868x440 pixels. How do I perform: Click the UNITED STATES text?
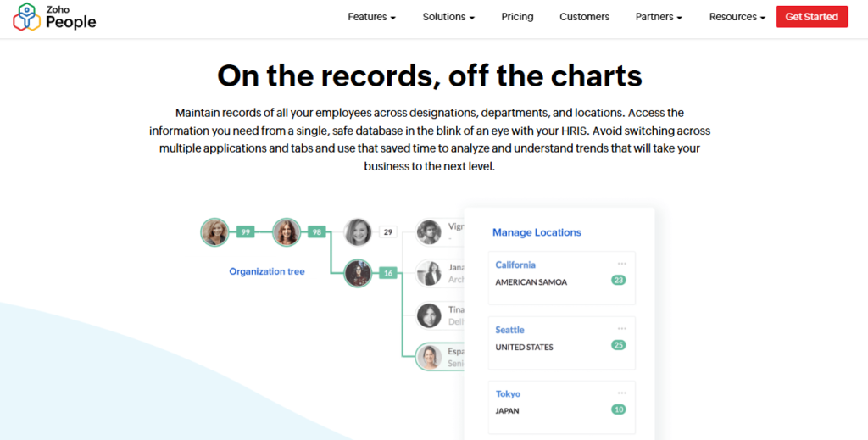tap(524, 348)
